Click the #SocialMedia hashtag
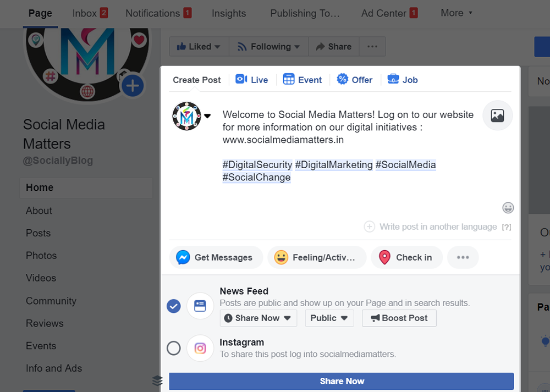This screenshot has height=392, width=550. click(x=406, y=165)
